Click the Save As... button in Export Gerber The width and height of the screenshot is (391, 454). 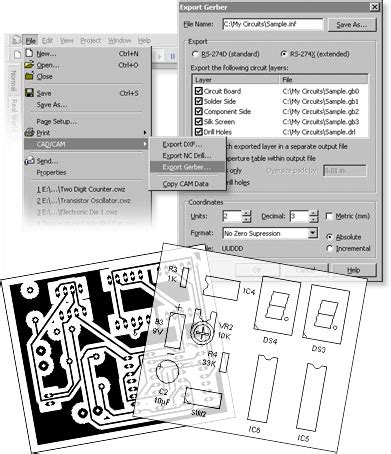(x=352, y=25)
